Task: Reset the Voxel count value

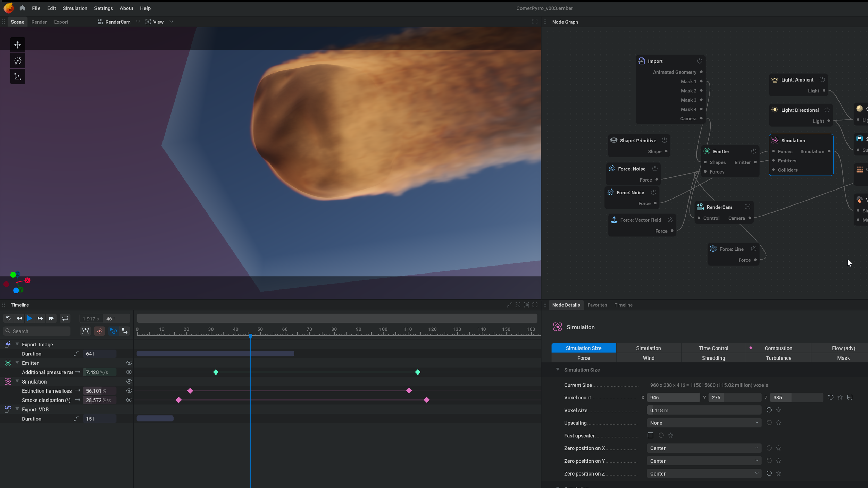Action: tap(831, 397)
